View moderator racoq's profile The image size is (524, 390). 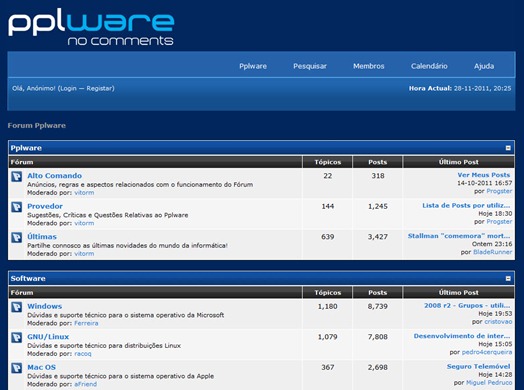tap(83, 354)
